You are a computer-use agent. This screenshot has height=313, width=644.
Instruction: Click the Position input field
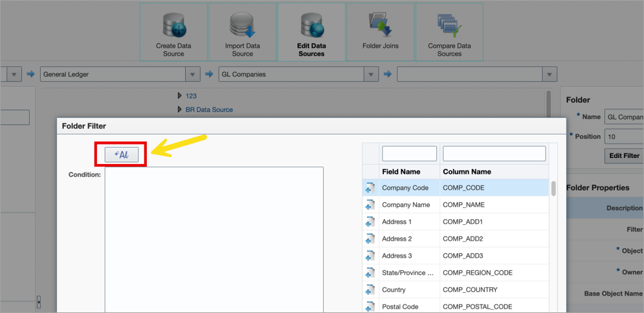point(625,137)
